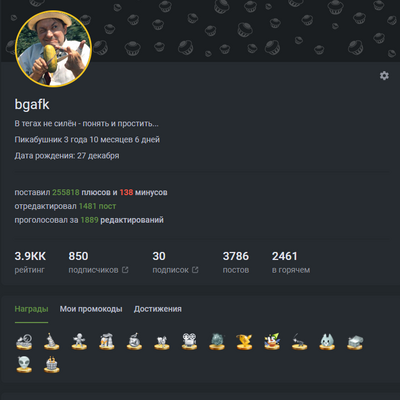Click the 2461 в горячем counter
The width and height of the screenshot is (400, 400).
[291, 262]
